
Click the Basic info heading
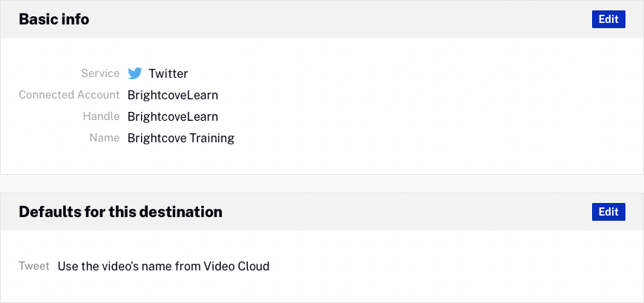click(54, 19)
